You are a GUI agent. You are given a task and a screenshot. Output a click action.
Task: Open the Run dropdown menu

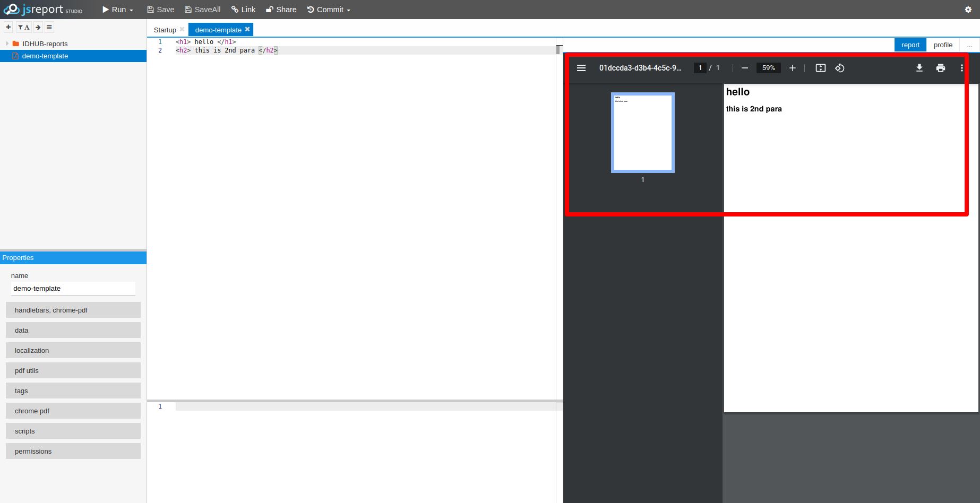(x=118, y=10)
